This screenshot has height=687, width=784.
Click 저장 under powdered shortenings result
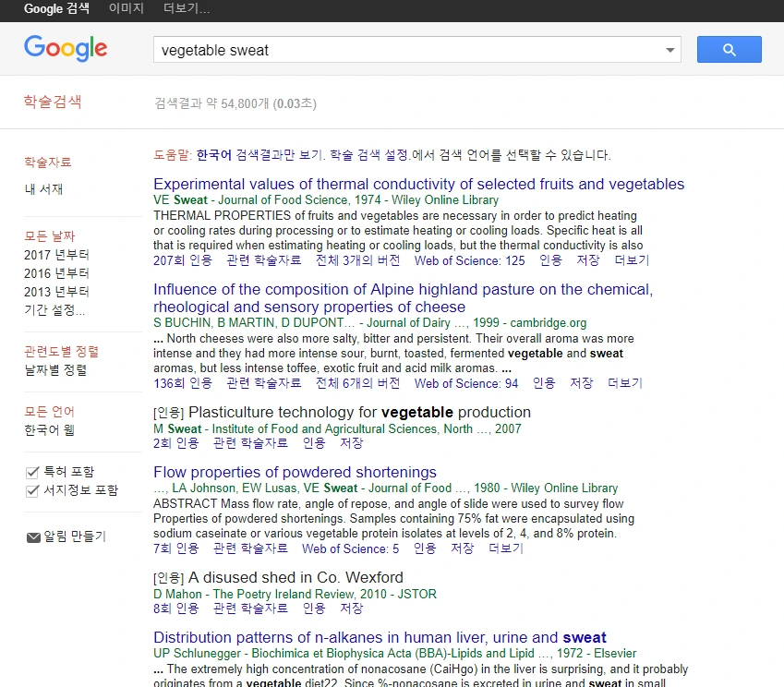[463, 548]
